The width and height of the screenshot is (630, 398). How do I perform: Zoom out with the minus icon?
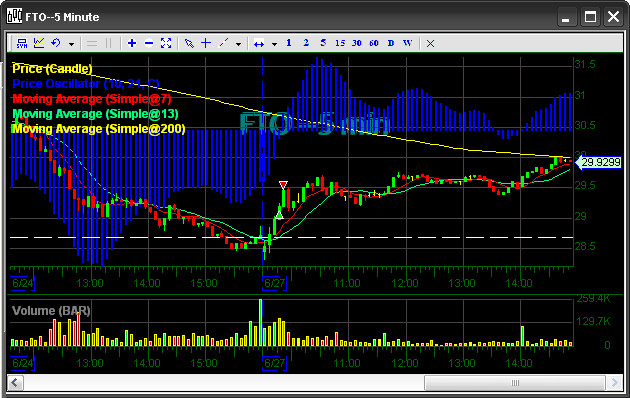click(149, 43)
